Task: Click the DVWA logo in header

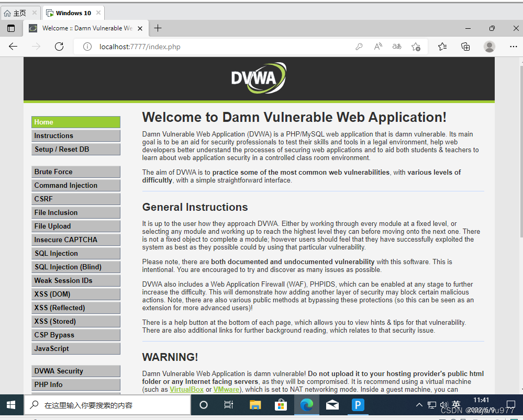Action: click(x=259, y=78)
